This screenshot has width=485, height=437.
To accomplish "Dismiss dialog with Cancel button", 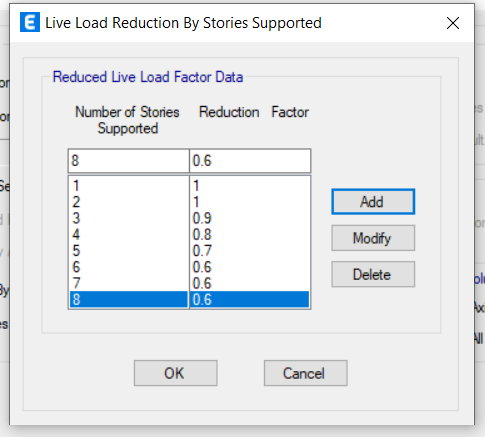I will point(306,373).
